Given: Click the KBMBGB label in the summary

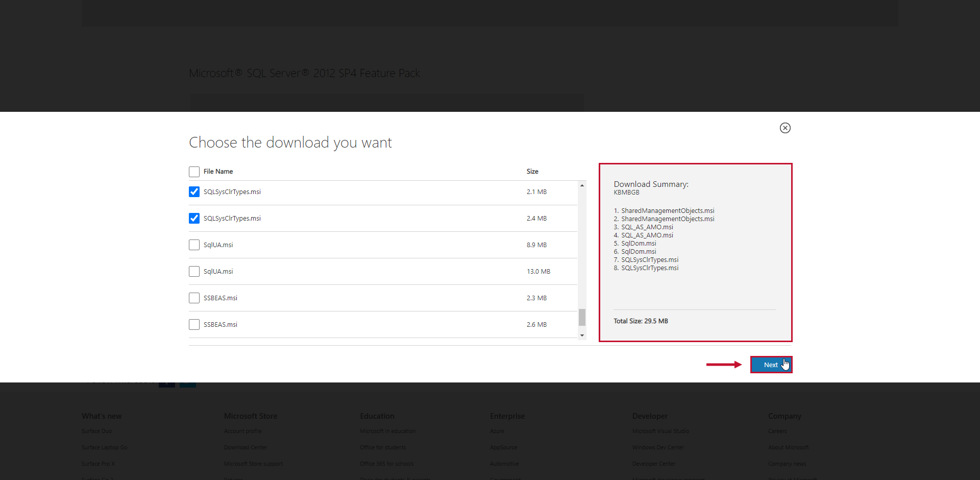Looking at the screenshot, I should click(626, 193).
